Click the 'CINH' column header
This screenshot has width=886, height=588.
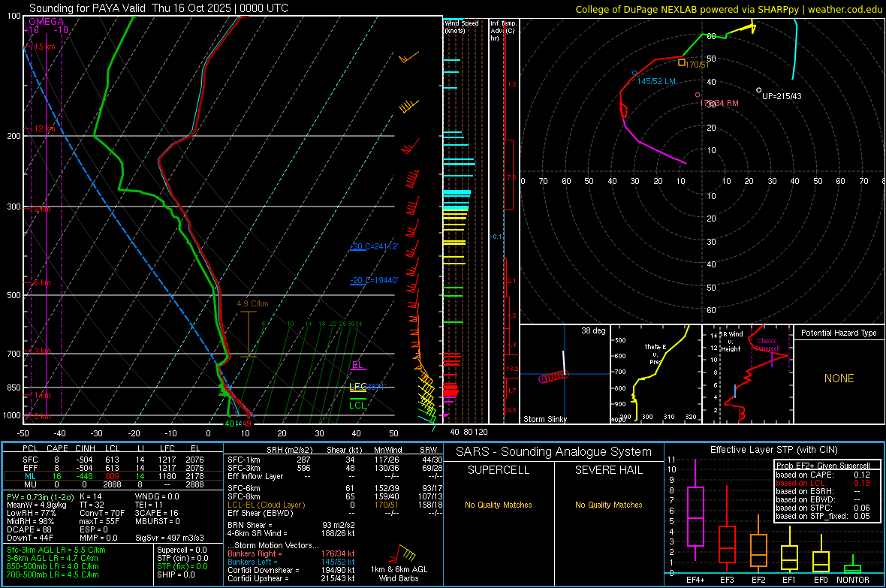coord(86,448)
